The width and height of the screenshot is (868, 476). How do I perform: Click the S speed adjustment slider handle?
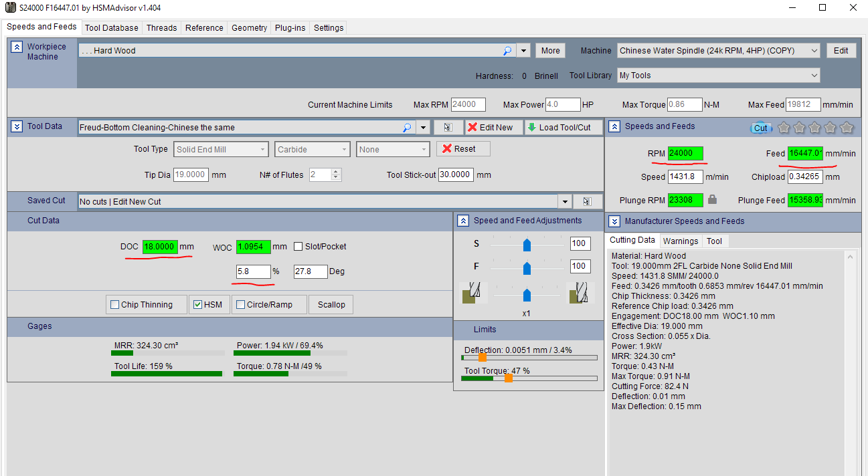(527, 244)
